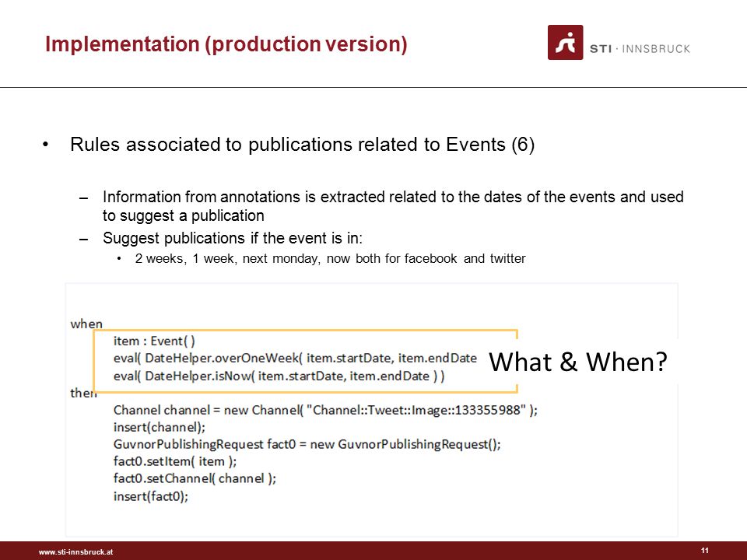Click code line 'fact0.setChannel( channel );'

point(195,478)
